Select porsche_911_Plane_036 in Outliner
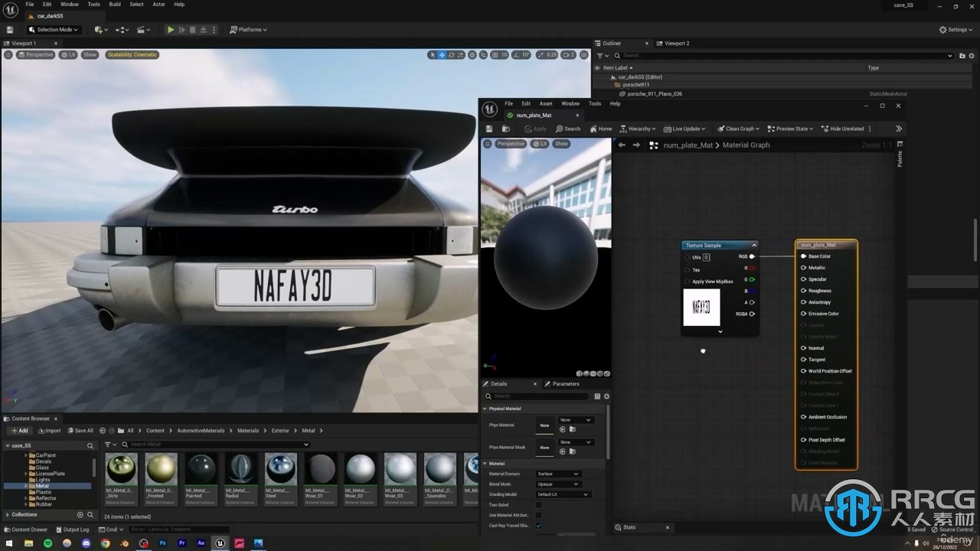The image size is (980, 551). point(655,93)
